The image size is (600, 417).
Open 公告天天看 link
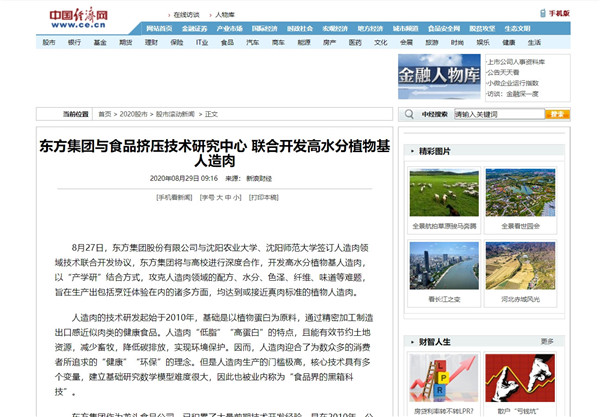tap(503, 72)
